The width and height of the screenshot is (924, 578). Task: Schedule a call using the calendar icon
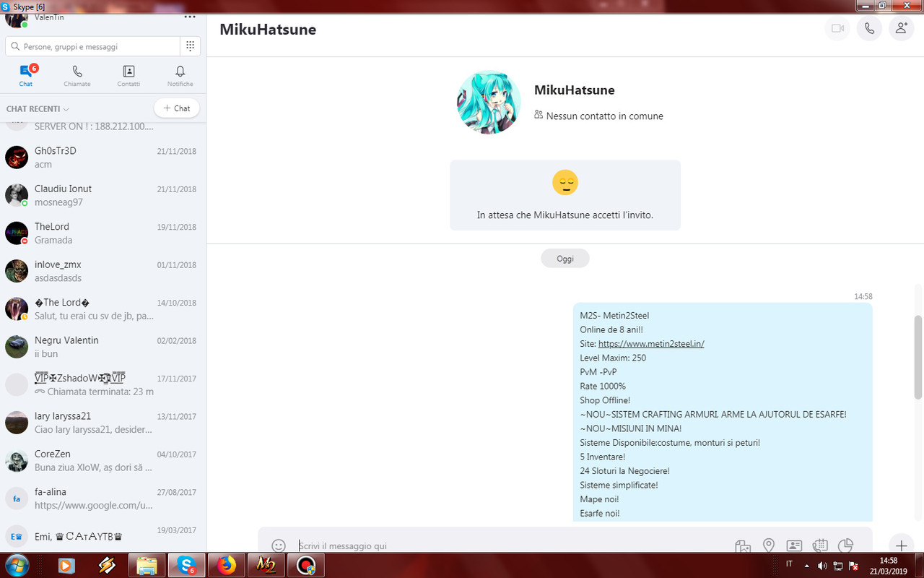[819, 545]
